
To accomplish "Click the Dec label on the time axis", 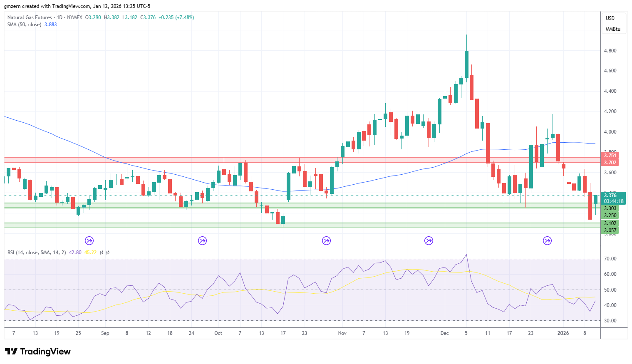I will [445, 333].
